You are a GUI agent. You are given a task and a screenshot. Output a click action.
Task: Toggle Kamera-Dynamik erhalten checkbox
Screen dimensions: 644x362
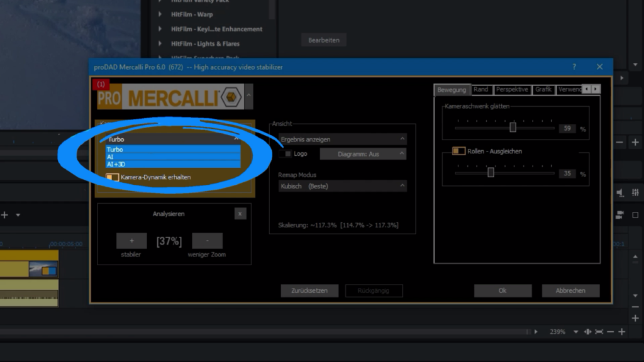click(x=112, y=177)
